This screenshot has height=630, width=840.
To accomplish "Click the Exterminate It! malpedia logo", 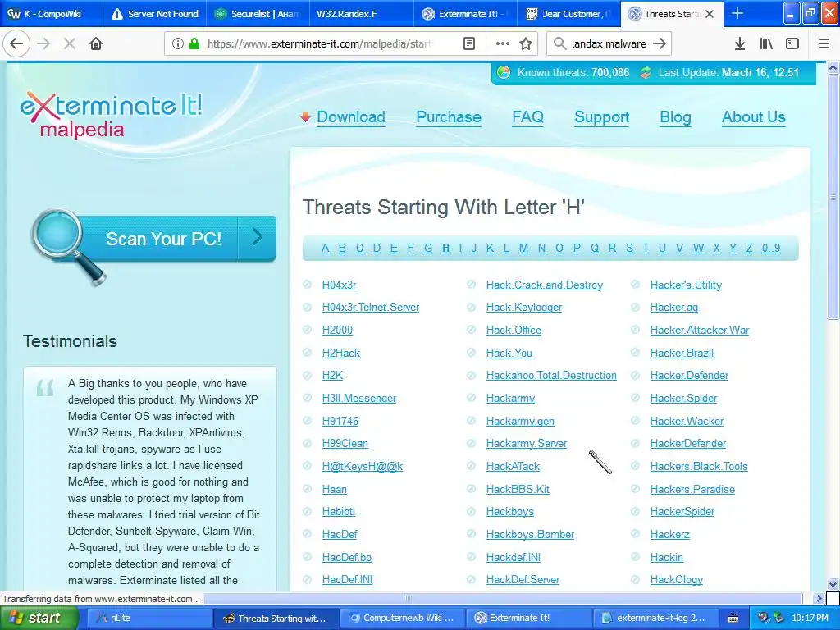I will point(111,115).
